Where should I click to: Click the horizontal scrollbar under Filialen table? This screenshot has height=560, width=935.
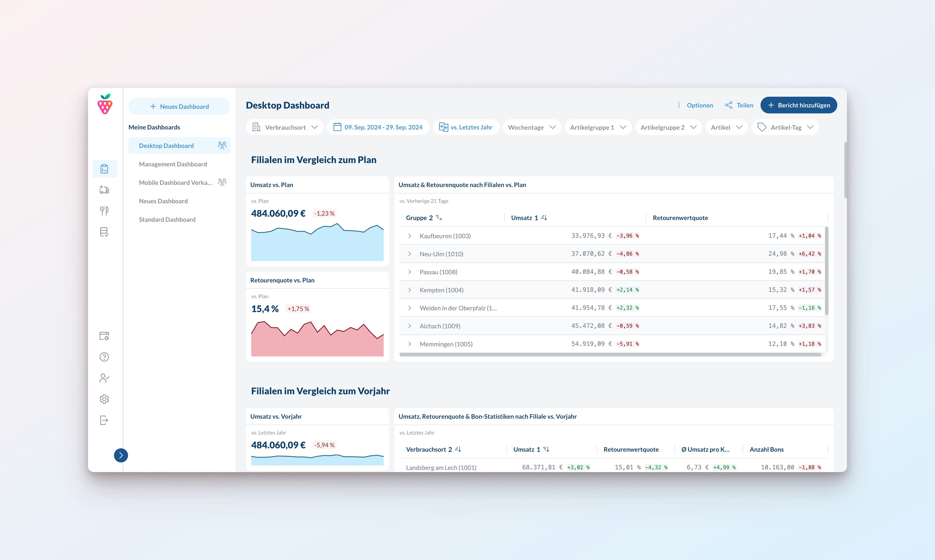610,355
